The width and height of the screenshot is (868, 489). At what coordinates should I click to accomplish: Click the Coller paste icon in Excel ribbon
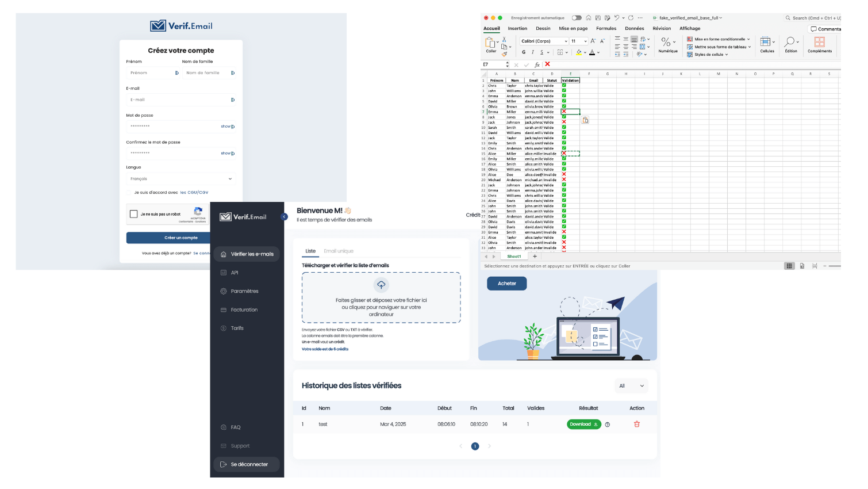[x=490, y=43]
